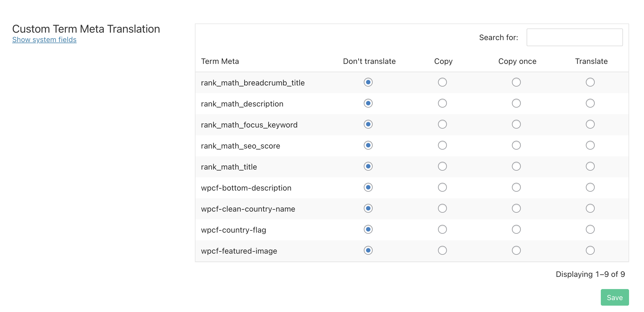Image resolution: width=644 pixels, height=312 pixels.
Task: Click the rank_math_breadcrumb_title row label
Action: 253,83
